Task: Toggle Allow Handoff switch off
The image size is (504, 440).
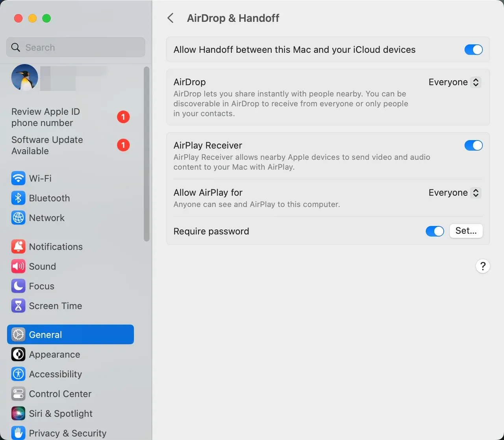Action: coord(474,50)
